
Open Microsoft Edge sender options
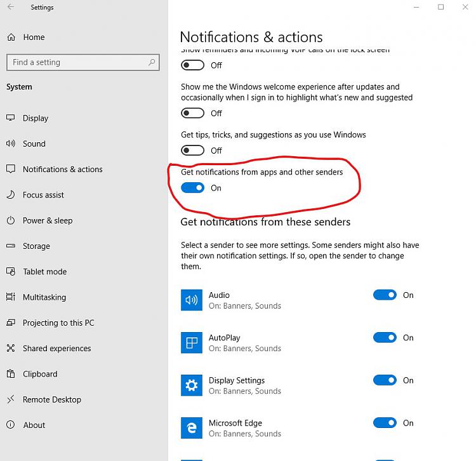tap(245, 428)
